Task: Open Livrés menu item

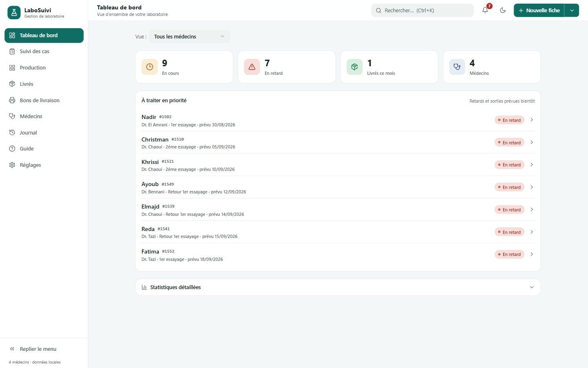Action: coord(44,84)
